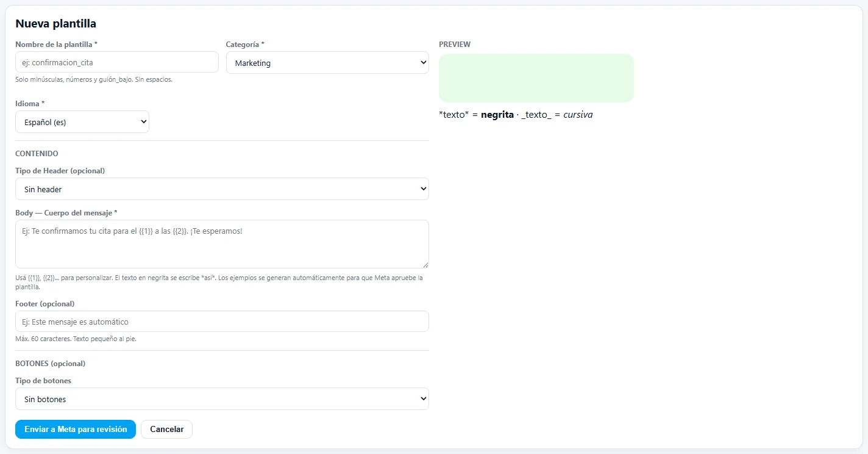Click the Cancelar button

click(x=166, y=429)
